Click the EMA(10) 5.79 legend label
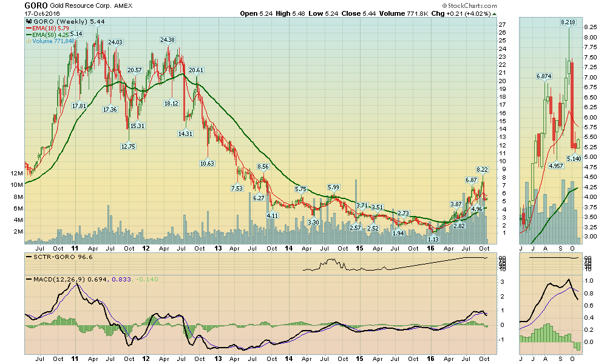This screenshot has height=364, width=607. tap(51, 29)
